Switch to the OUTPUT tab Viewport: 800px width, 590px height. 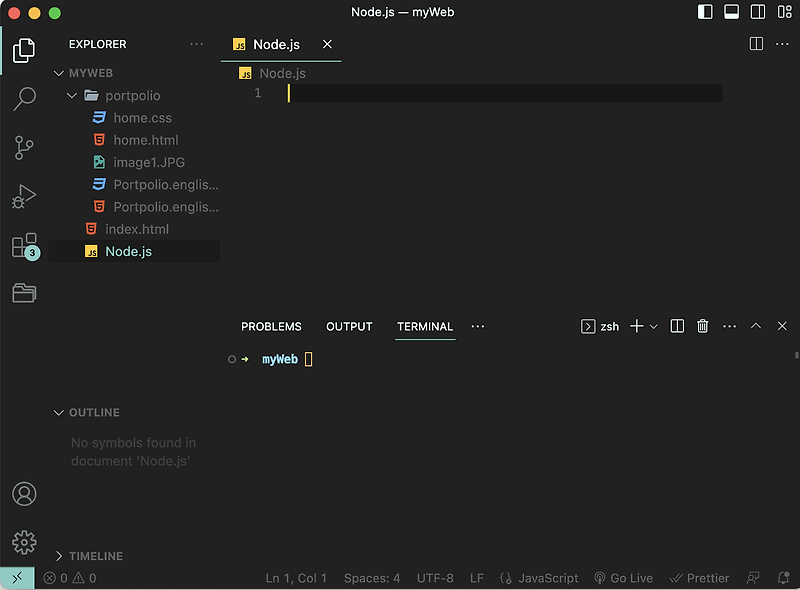click(348, 326)
